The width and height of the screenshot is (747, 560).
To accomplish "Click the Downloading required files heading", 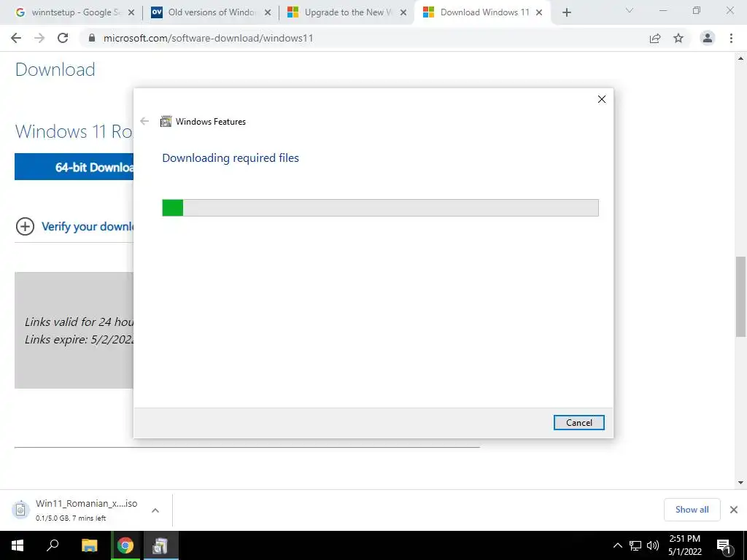I will 231,157.
